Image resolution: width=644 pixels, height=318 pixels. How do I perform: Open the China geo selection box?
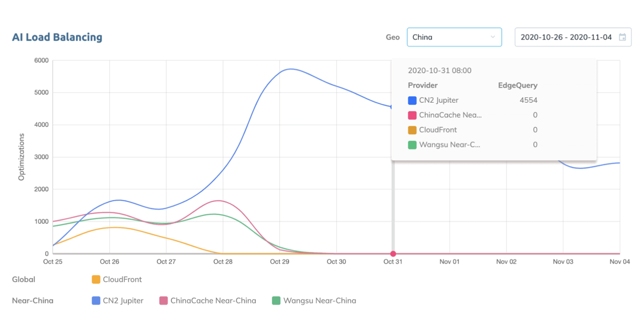tap(454, 37)
